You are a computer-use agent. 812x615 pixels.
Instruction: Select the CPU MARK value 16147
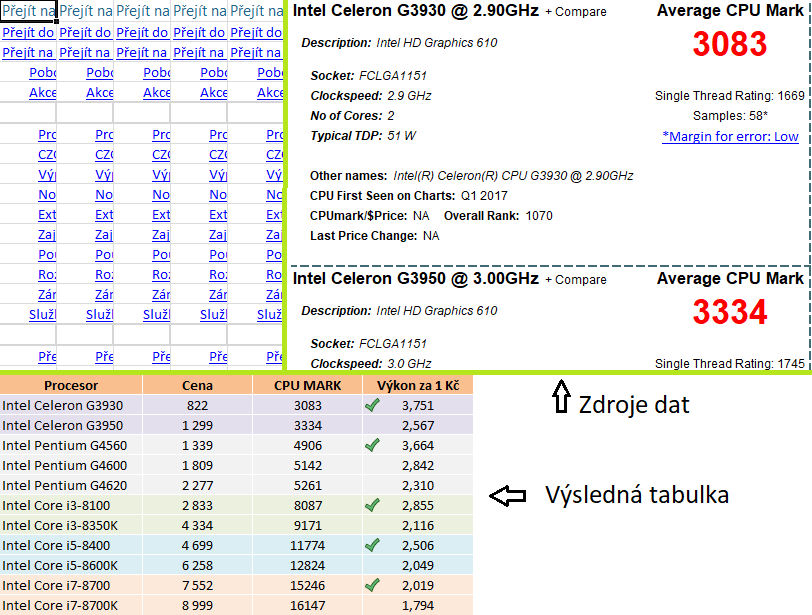308,605
